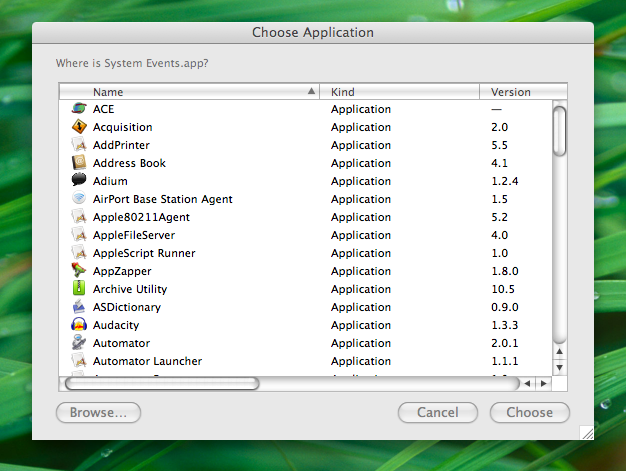Click the Automator robot icon
This screenshot has width=626, height=471.
click(79, 343)
